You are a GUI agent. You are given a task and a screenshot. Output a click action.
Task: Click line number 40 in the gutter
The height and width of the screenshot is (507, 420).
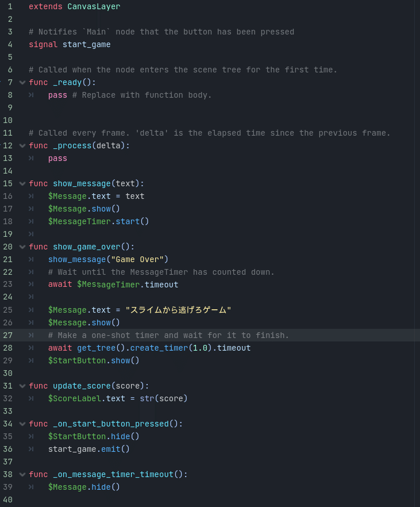point(8,500)
